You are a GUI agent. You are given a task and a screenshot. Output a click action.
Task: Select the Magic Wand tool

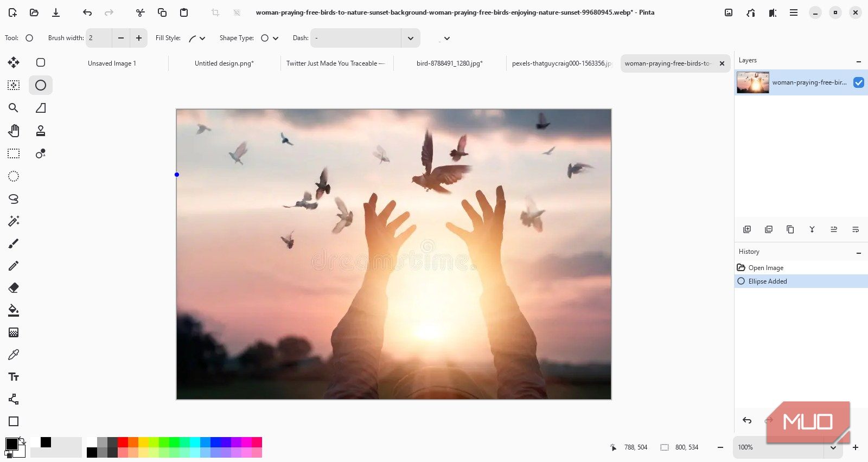(14, 221)
